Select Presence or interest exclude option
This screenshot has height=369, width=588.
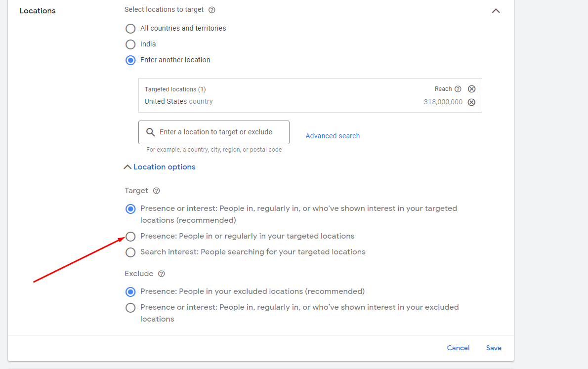click(130, 308)
